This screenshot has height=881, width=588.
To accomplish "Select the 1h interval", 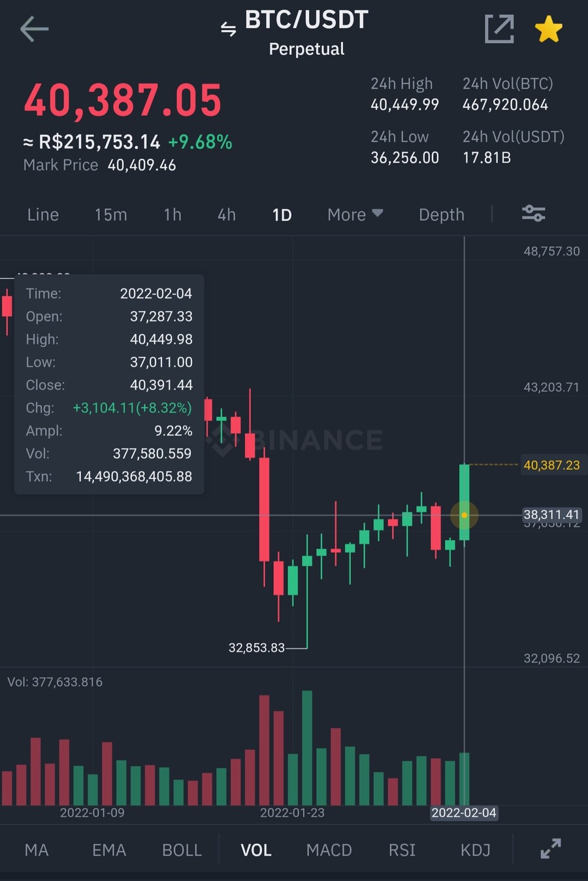I will tap(172, 214).
